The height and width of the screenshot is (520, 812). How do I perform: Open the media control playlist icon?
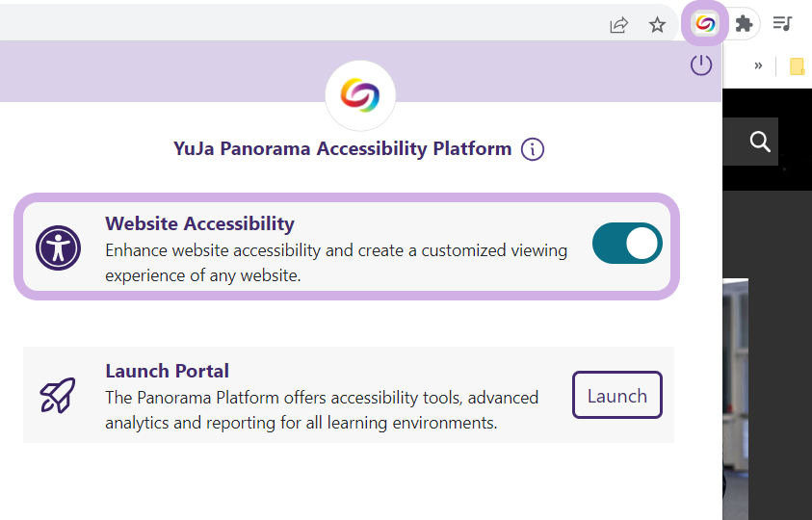coord(782,23)
